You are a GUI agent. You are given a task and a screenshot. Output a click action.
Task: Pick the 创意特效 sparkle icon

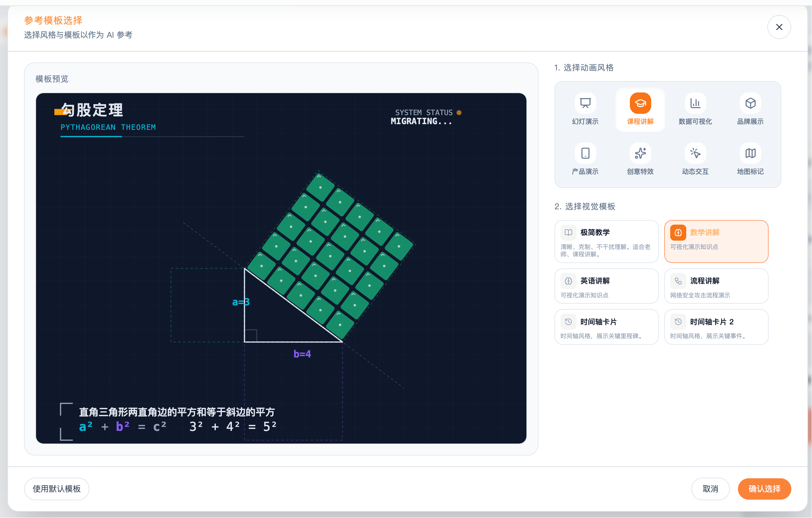tap(640, 153)
